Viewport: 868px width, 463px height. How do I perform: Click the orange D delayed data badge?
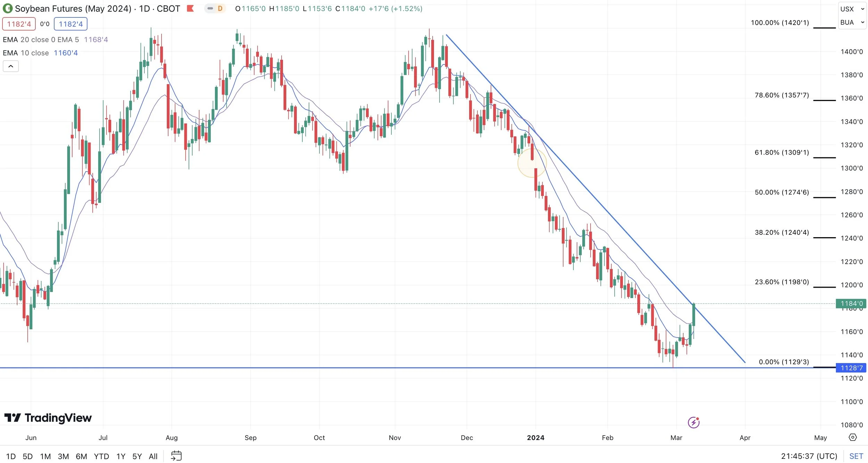(220, 8)
